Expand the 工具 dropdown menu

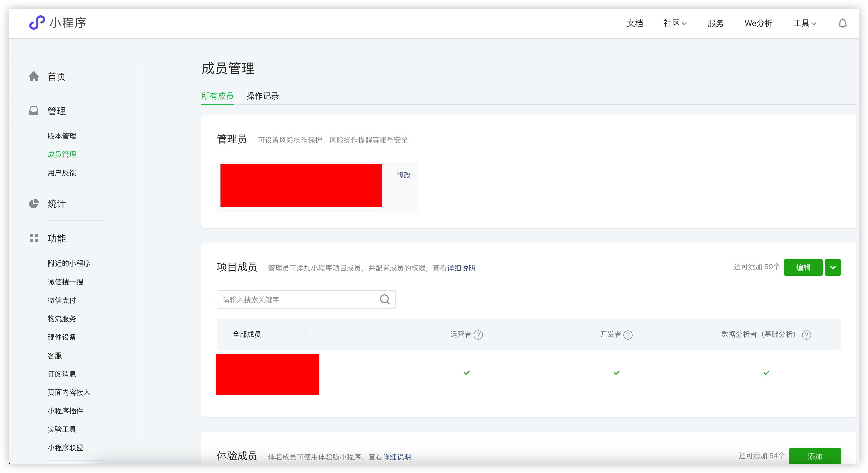(x=805, y=23)
